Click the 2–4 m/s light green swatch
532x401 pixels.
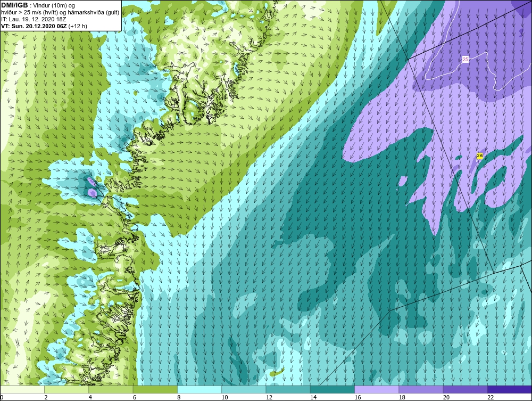66,389
